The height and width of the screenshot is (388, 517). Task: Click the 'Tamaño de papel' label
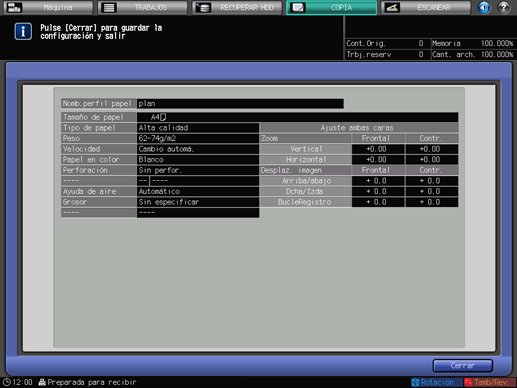pos(98,117)
